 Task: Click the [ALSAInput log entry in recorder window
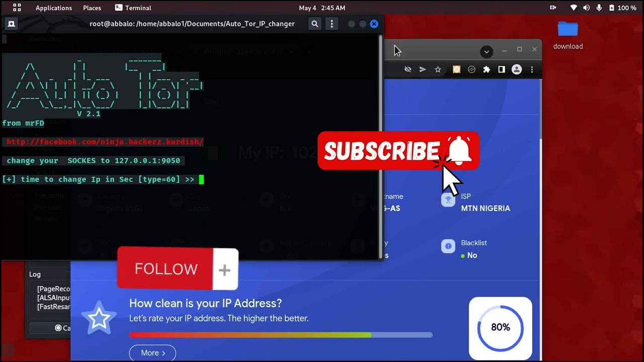(53, 298)
